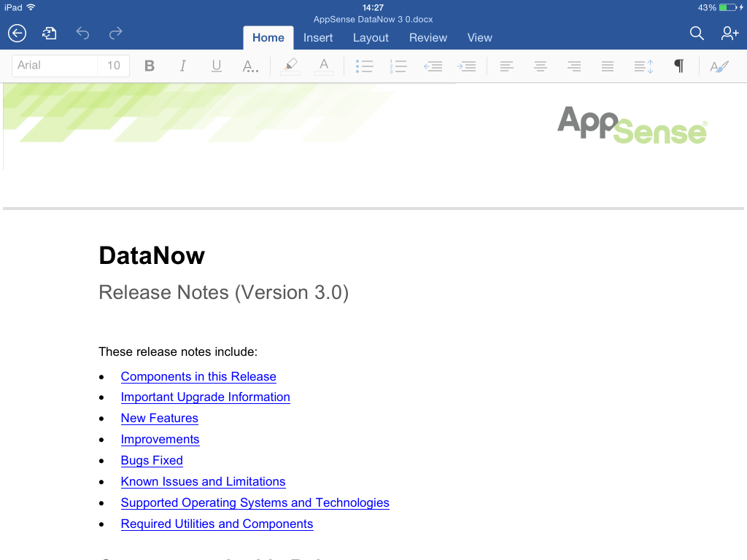Align text to the left
This screenshot has width=747, height=560.
507,66
